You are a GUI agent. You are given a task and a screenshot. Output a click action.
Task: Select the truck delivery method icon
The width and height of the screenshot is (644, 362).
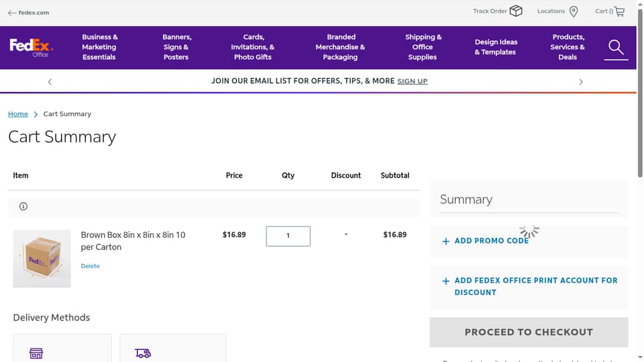click(x=143, y=353)
